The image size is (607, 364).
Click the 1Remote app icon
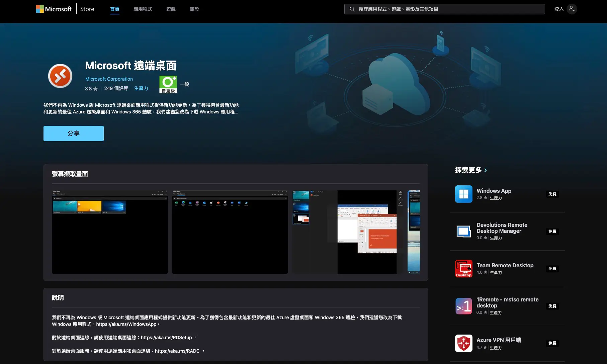click(x=464, y=306)
